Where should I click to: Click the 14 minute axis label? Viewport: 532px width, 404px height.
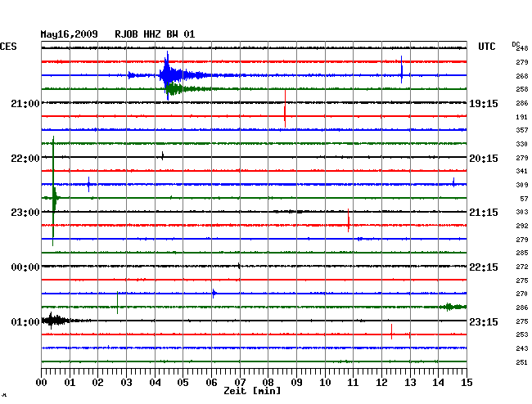(x=439, y=382)
